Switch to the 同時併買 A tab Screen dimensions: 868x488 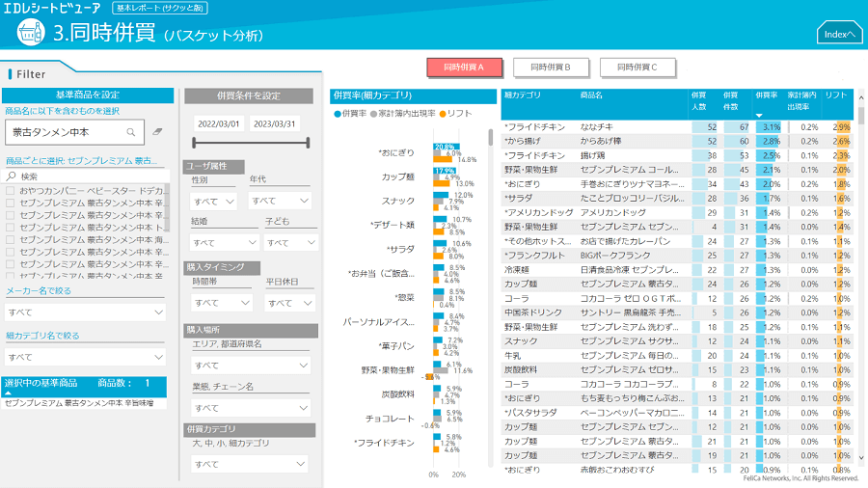464,68
